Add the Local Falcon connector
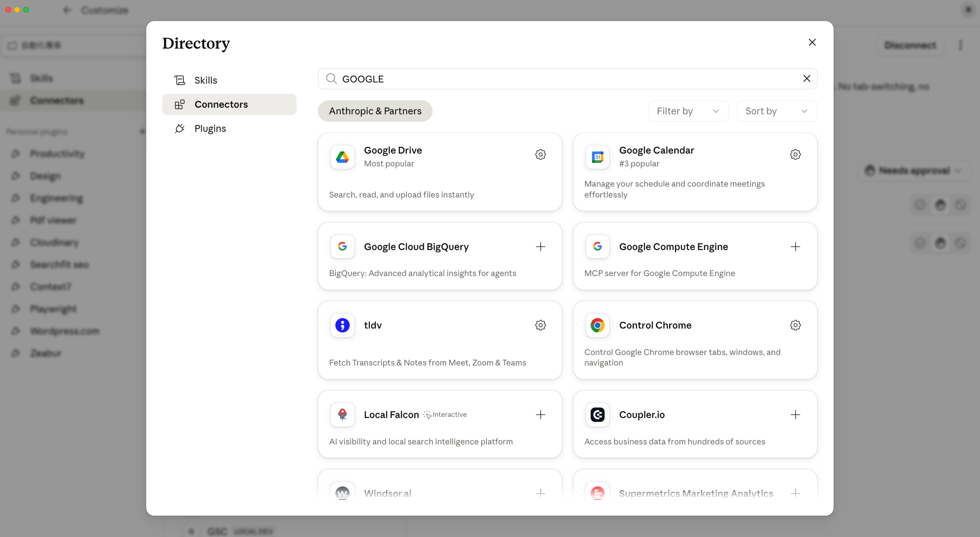The height and width of the screenshot is (537, 980). (x=541, y=415)
